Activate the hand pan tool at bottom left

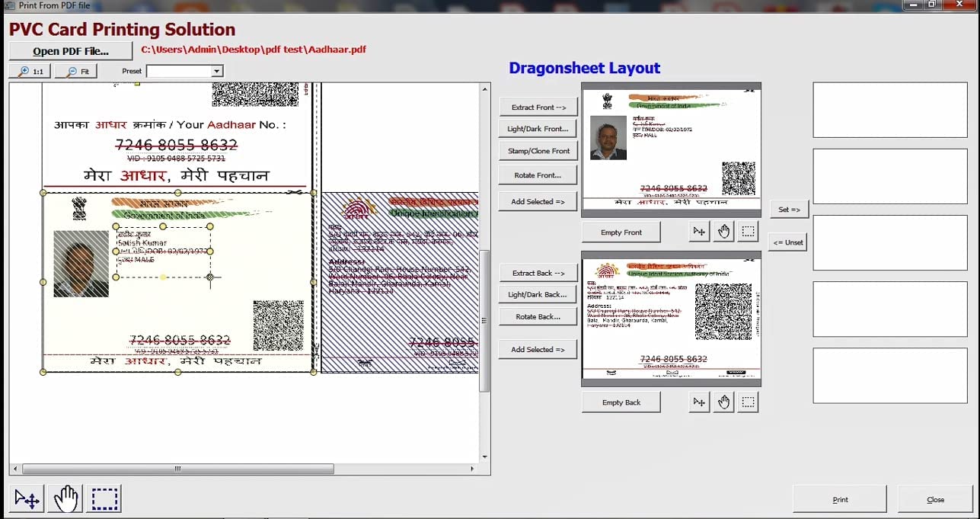(x=65, y=499)
